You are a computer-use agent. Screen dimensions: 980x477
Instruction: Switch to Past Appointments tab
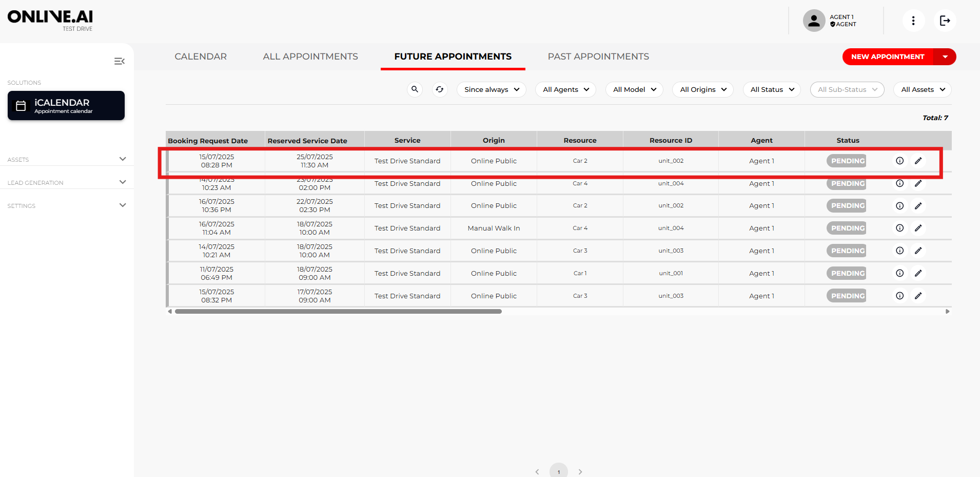click(x=598, y=56)
